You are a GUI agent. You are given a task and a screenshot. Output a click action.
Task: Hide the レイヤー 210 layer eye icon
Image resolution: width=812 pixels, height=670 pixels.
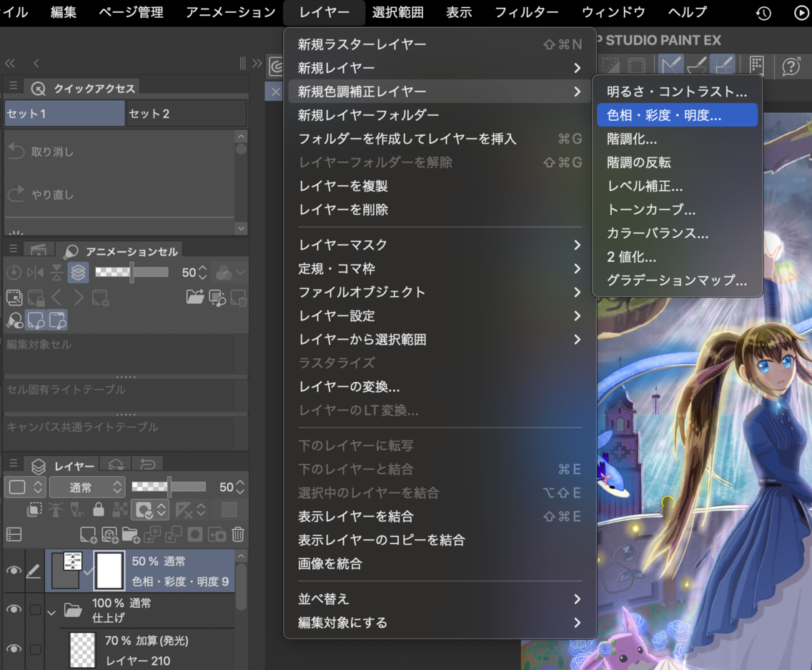[14, 649]
